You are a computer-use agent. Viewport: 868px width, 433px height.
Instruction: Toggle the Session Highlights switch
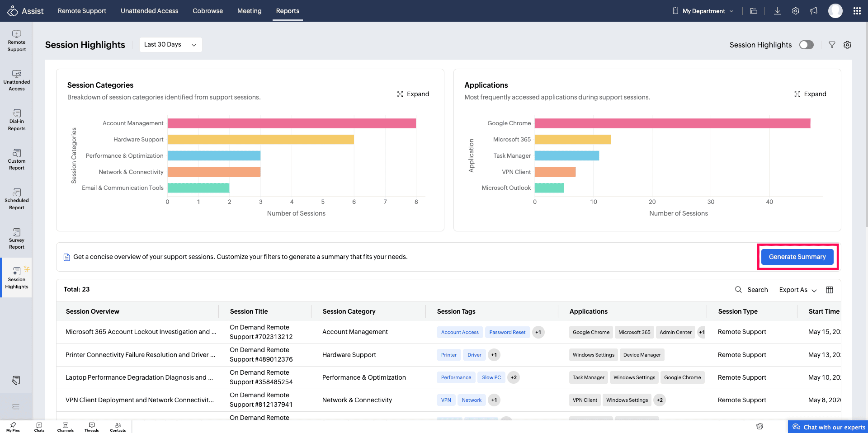(807, 45)
